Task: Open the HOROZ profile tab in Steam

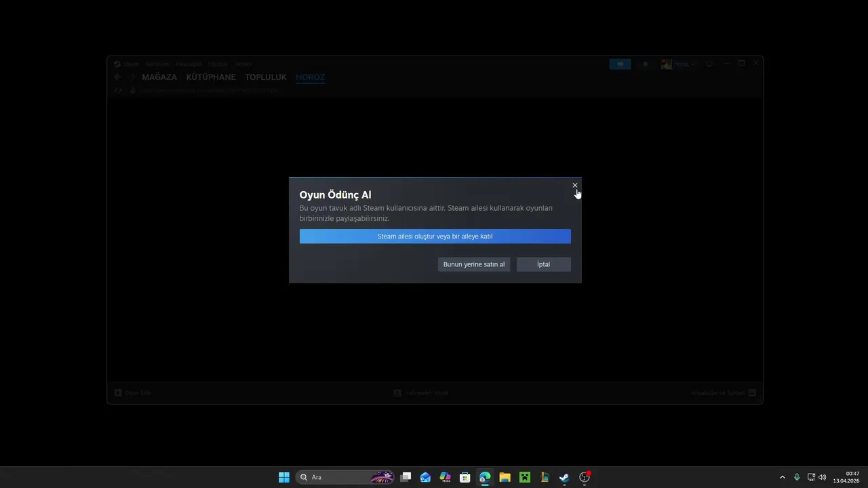Action: pos(310,77)
